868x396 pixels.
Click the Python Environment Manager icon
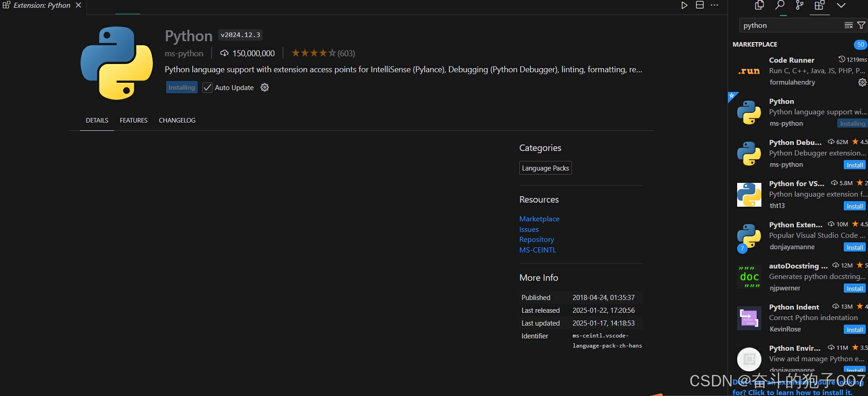click(749, 359)
